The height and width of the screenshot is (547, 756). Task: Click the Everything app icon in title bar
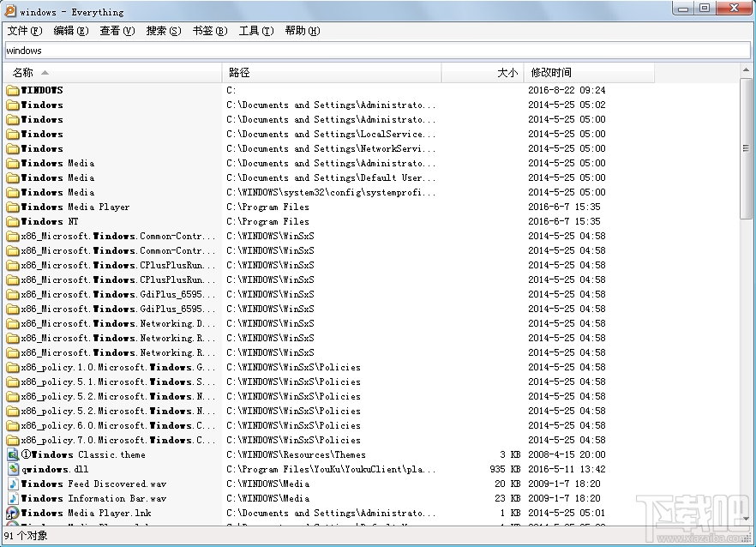9,10
